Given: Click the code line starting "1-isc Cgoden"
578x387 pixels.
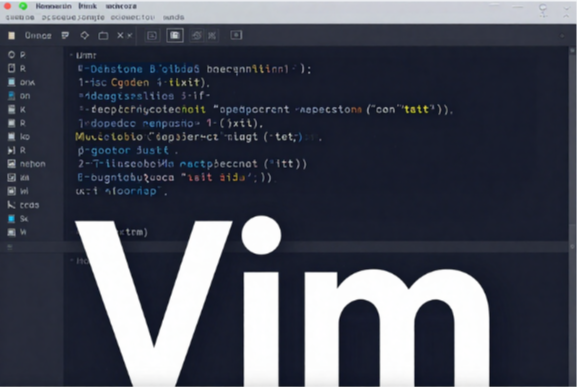Looking at the screenshot, I should coord(144,82).
